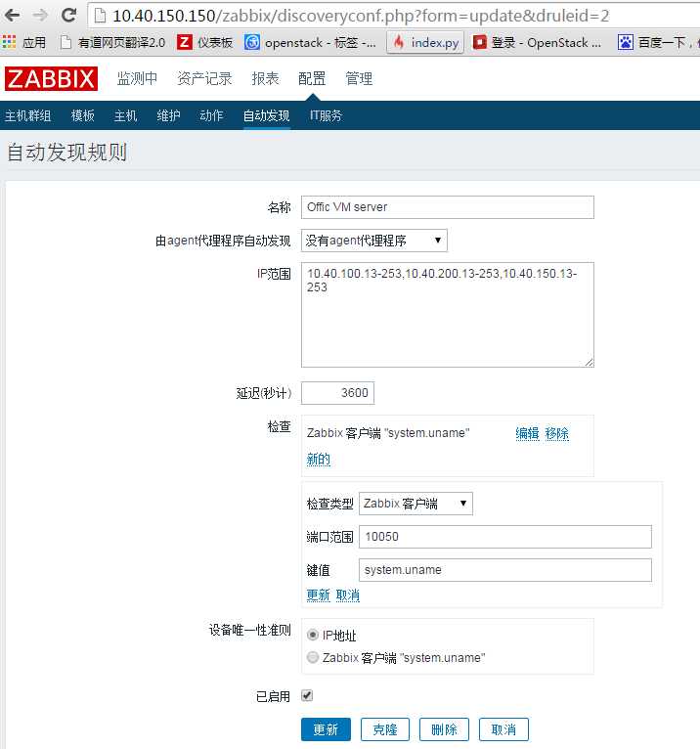This screenshot has height=749, width=700.
Task: Click the 更新 link under 键值
Action: coord(318,595)
